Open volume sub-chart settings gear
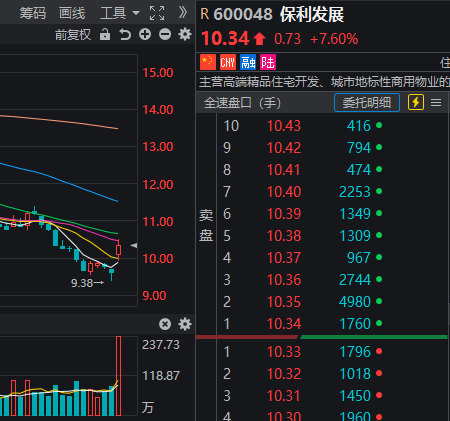This screenshot has height=421, width=450. 185,324
